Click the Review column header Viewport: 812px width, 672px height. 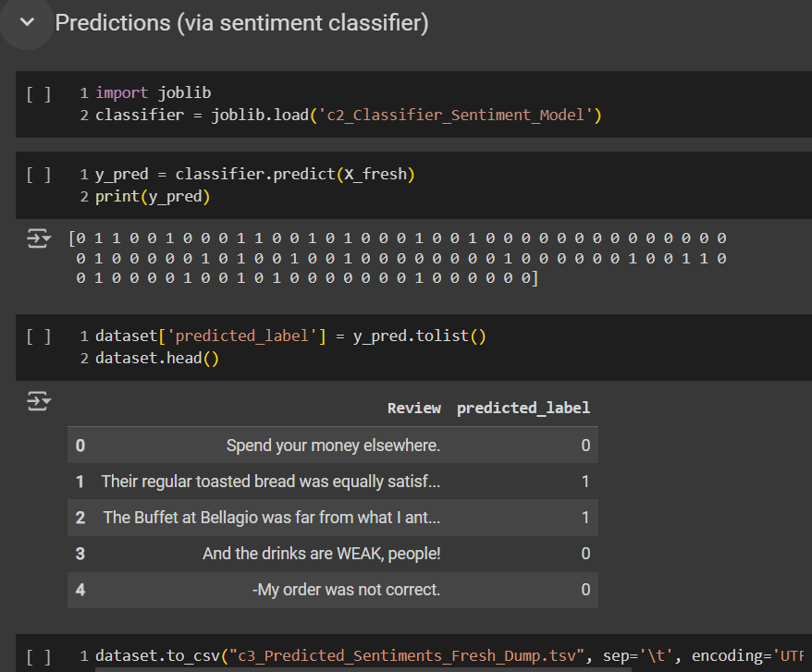tap(413, 408)
